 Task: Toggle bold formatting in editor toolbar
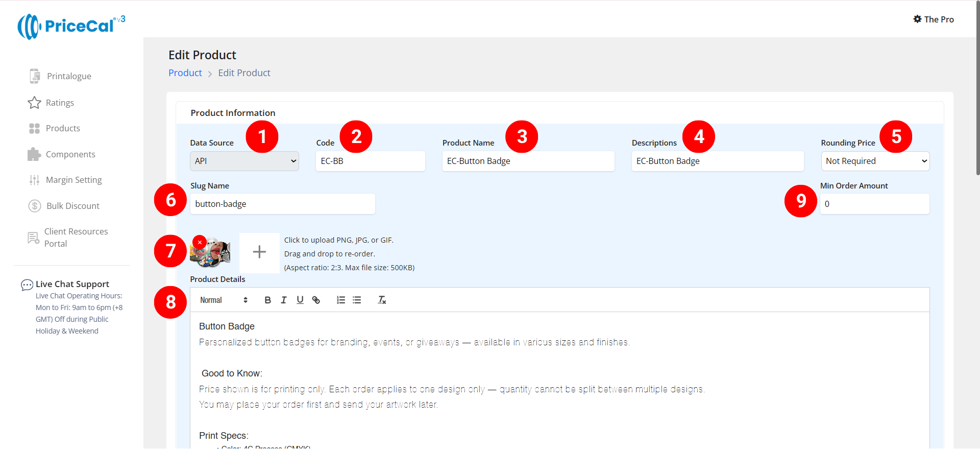click(x=267, y=300)
